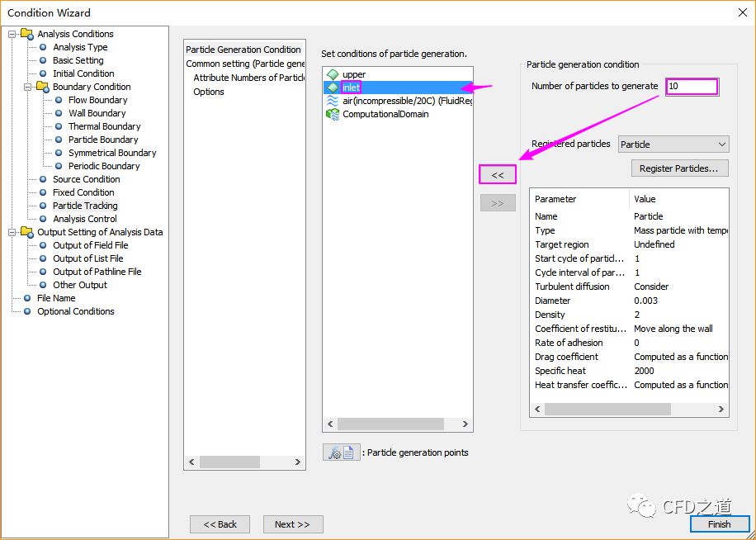
Task: Go to Next wizard page
Action: point(292,524)
